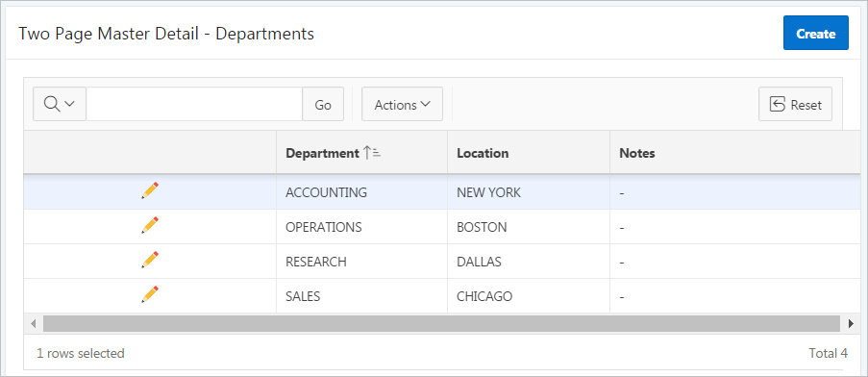Click left arrow of horizontal scrollbar
This screenshot has width=868, height=377.
tap(34, 323)
